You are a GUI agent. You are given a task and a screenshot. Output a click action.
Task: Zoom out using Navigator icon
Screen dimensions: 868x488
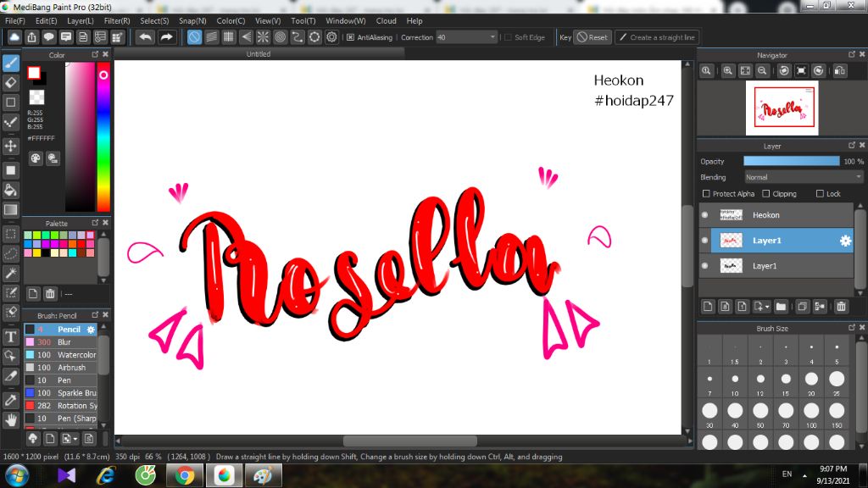762,71
